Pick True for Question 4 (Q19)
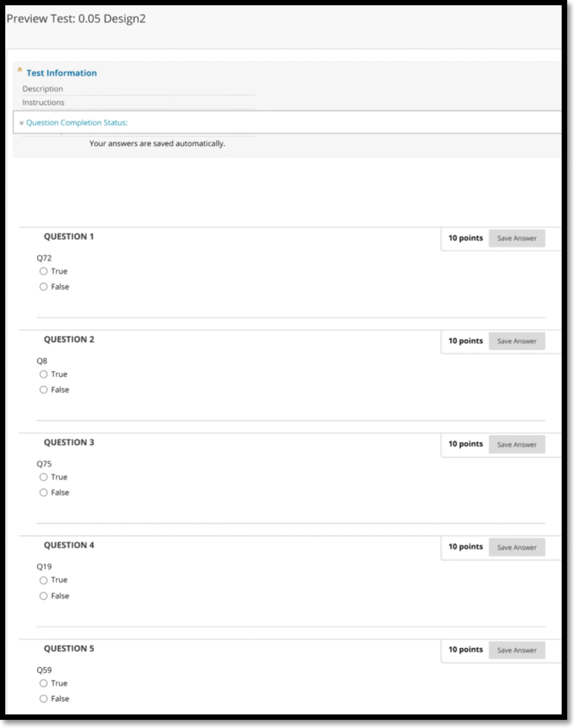Image resolution: width=574 pixels, height=728 pixels. coord(44,580)
